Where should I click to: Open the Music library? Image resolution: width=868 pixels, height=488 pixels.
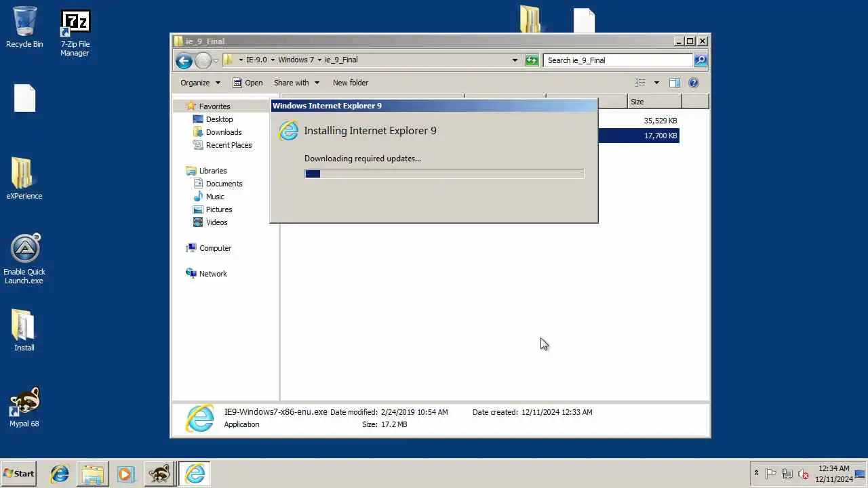coord(215,197)
